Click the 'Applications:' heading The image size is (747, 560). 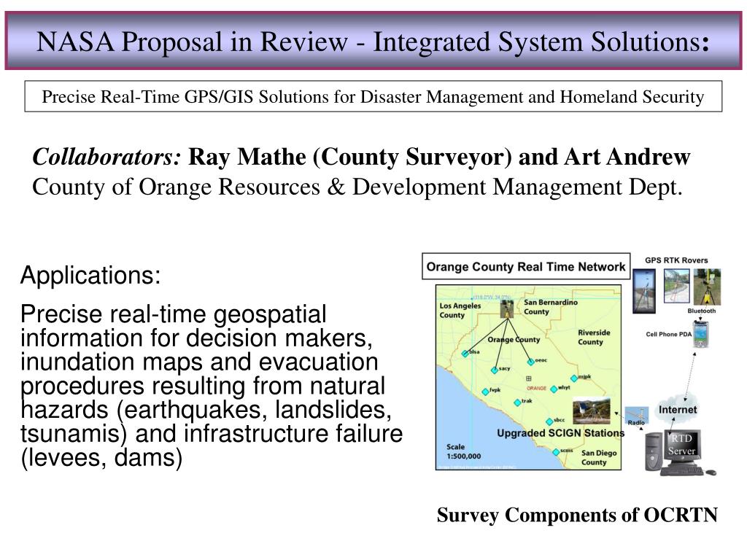[90, 275]
